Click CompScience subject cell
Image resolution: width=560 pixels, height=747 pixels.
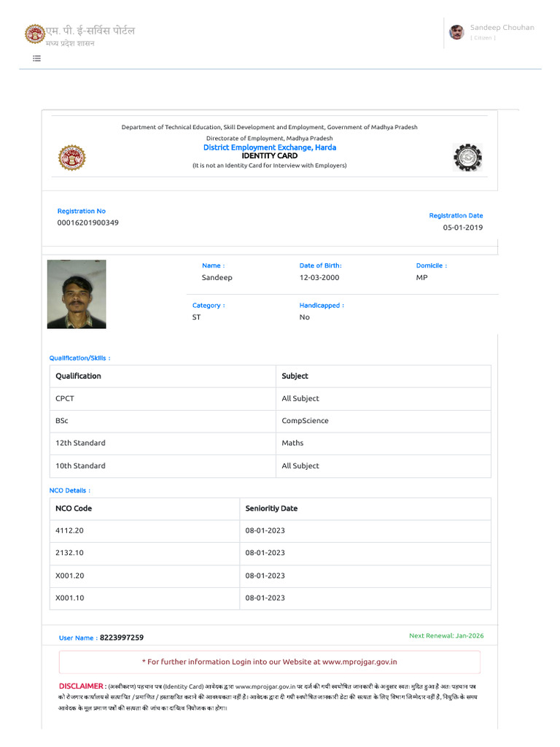384,421
